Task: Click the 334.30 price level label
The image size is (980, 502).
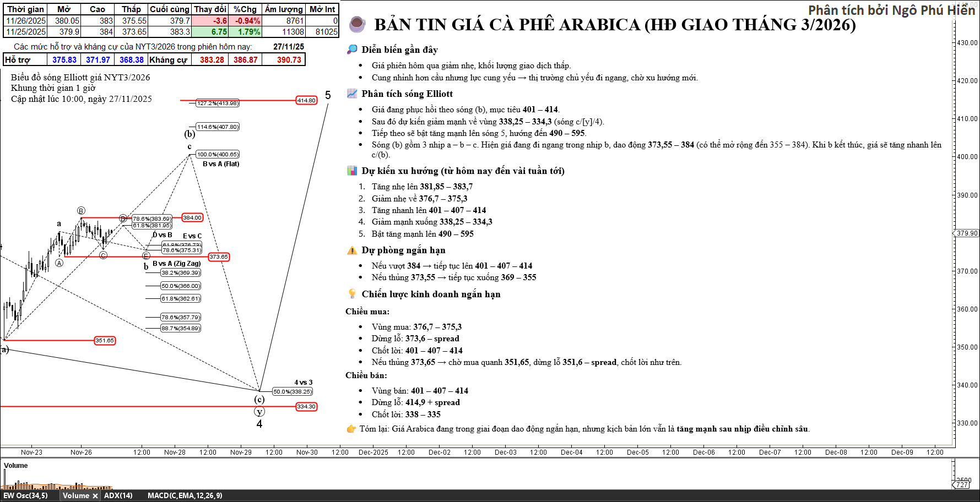Action: click(306, 407)
